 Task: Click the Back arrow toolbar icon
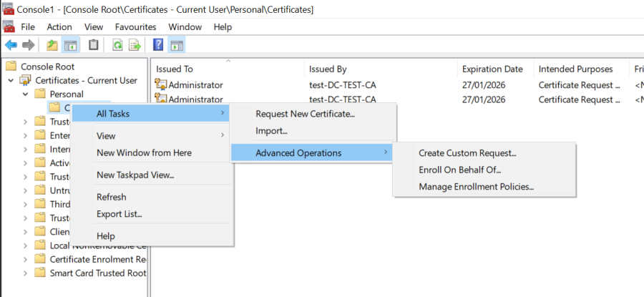point(11,45)
